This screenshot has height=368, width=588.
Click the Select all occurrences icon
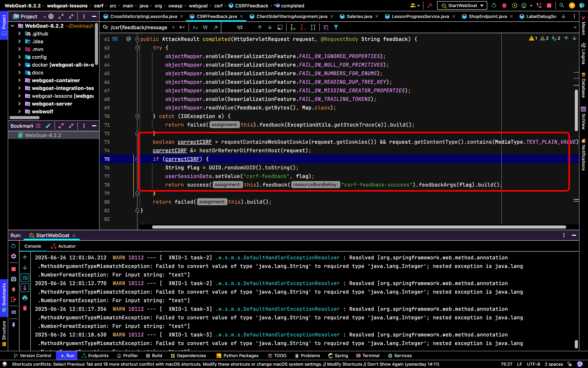pyautogui.click(x=313, y=27)
